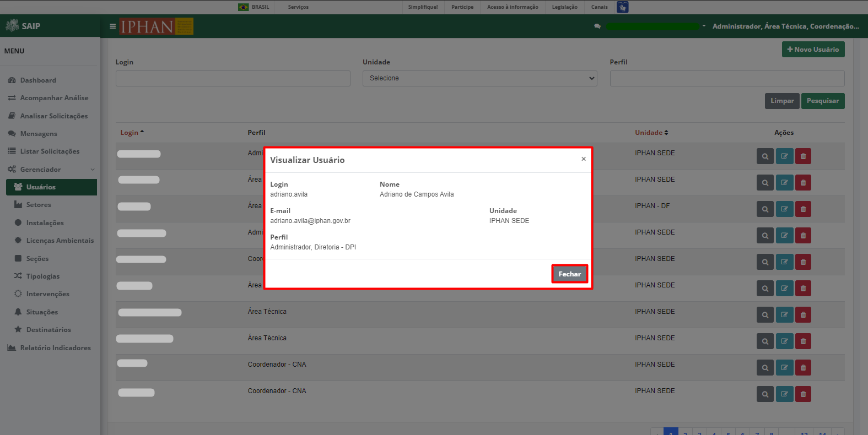The image size is (868, 435).
Task: Click the Seções square icon in the sidebar
Action: (18, 258)
